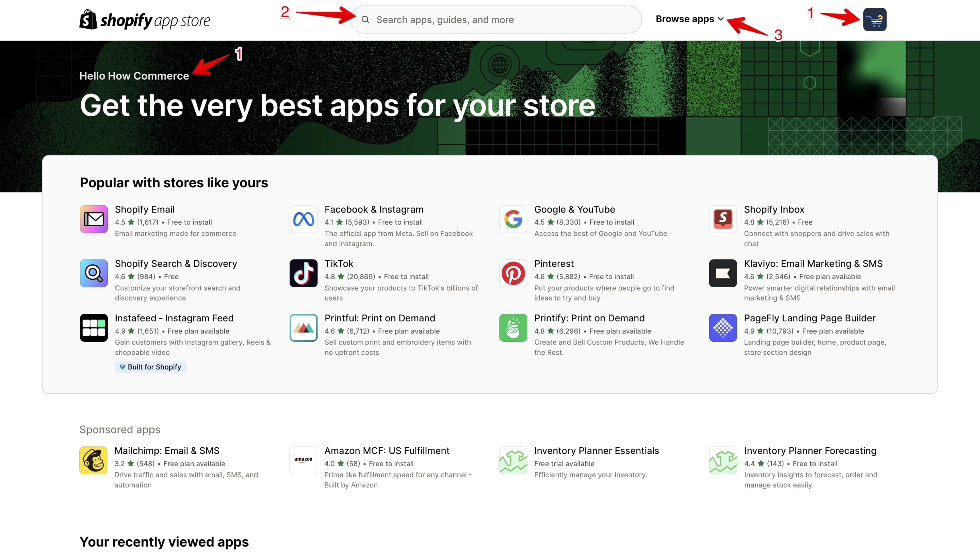Open the Amazon MCF app icon

[x=303, y=460]
